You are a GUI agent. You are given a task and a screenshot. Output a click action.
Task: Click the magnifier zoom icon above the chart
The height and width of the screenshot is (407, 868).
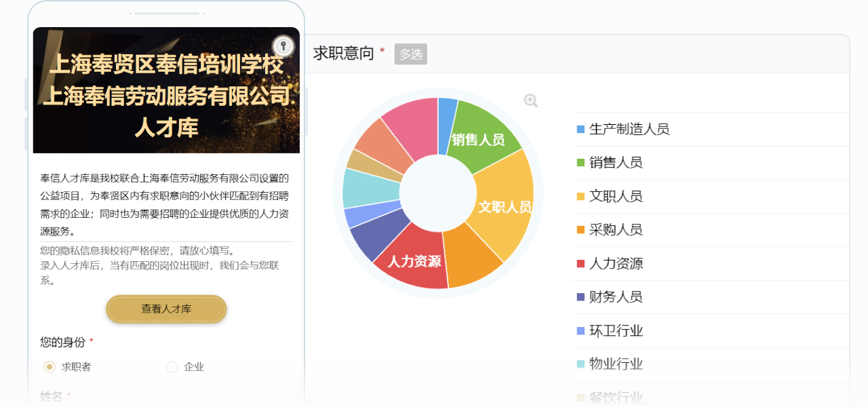[x=530, y=100]
